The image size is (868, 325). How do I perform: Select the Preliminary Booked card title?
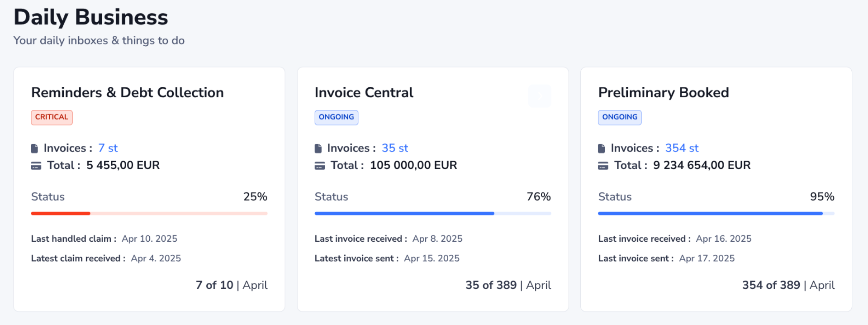click(664, 92)
